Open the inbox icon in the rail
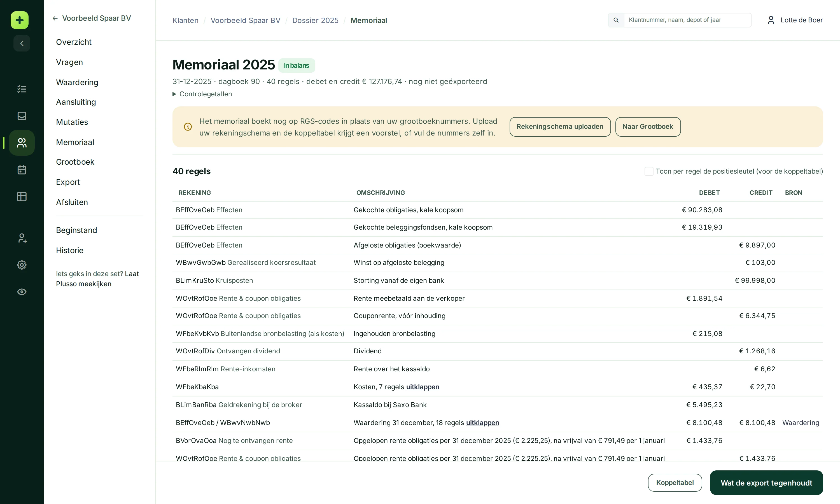 22,116
